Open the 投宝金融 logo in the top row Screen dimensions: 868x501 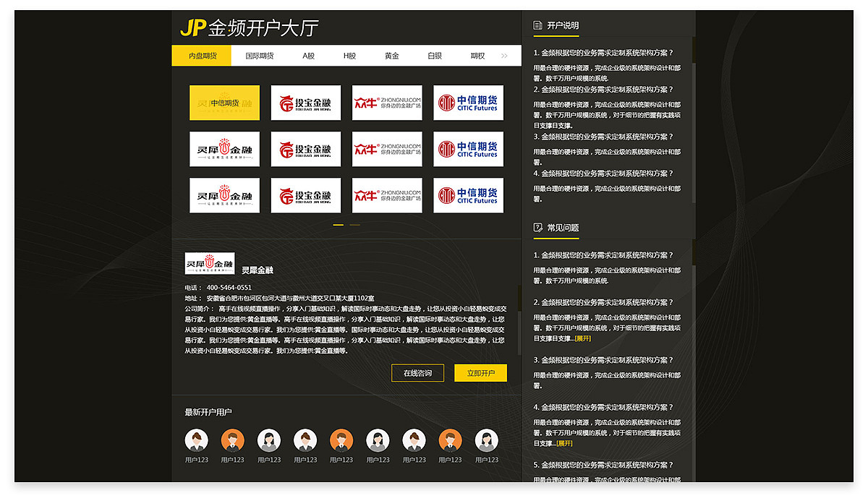coord(305,102)
